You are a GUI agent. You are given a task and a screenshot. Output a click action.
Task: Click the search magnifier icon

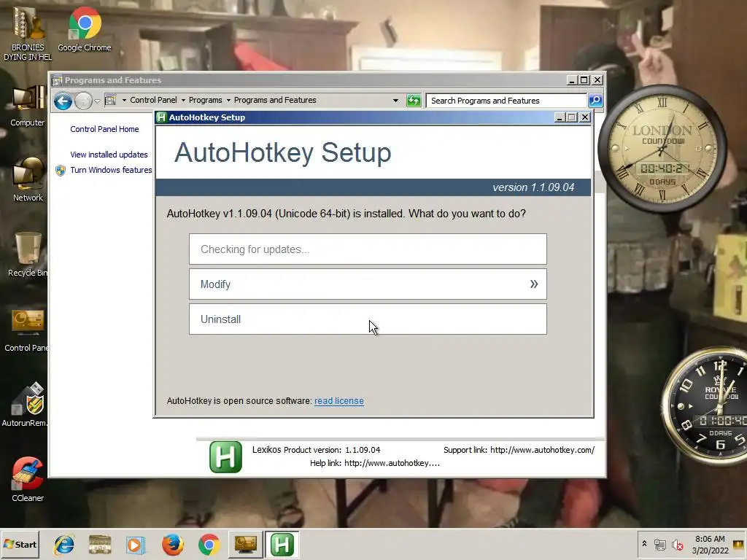595,101
